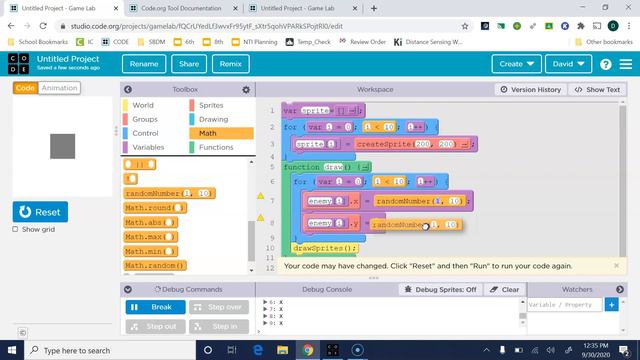640x360 pixels.
Task: Pick the Math.random() block in toolbox
Action: pos(155,266)
